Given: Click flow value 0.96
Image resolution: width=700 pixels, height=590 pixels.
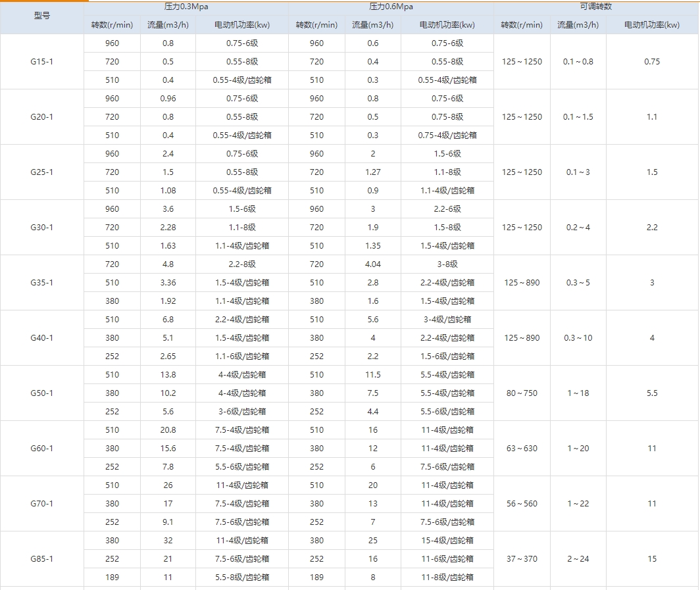Looking at the screenshot, I should tap(168, 99).
